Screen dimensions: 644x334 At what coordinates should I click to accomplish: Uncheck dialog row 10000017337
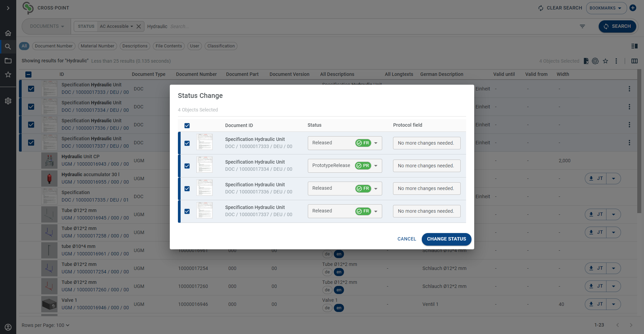pos(187,211)
